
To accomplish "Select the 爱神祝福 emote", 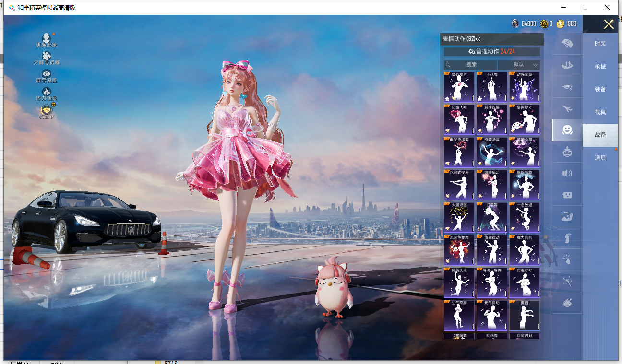I will (x=492, y=119).
